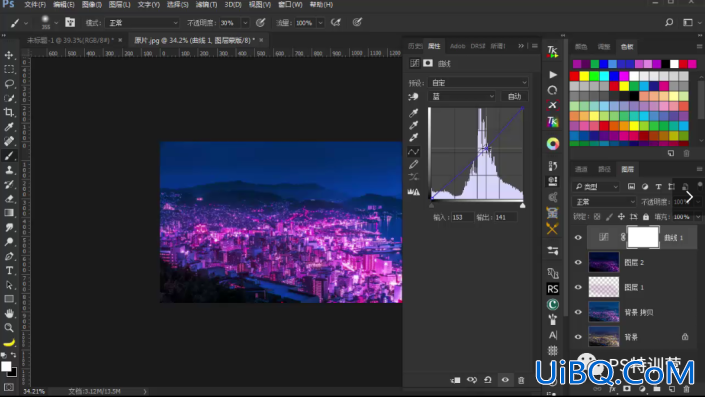Open the 文件(F) menu
Image resolution: width=705 pixels, height=397 pixels.
35,4
